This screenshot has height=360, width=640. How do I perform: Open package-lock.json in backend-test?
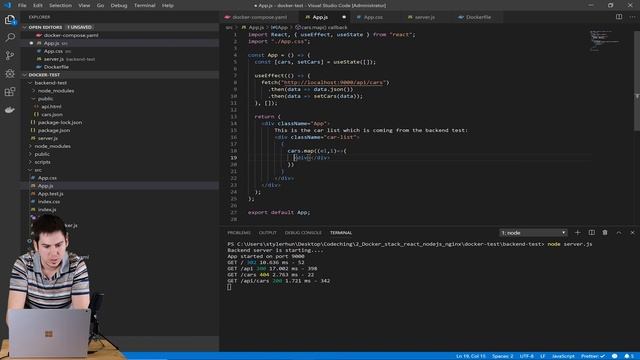click(60, 122)
